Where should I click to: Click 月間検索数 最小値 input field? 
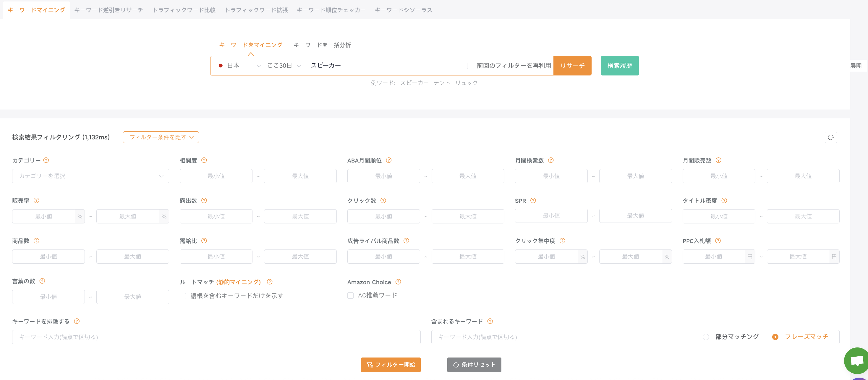coord(551,176)
